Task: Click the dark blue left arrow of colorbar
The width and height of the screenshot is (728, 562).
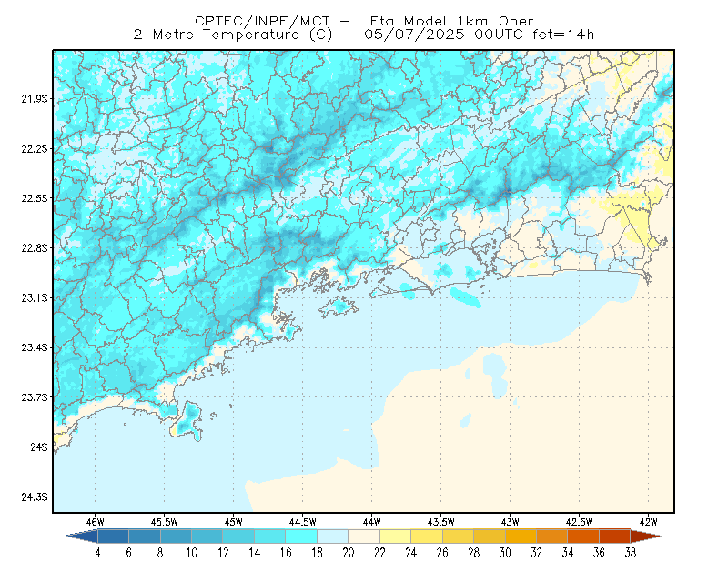Action: point(84,536)
